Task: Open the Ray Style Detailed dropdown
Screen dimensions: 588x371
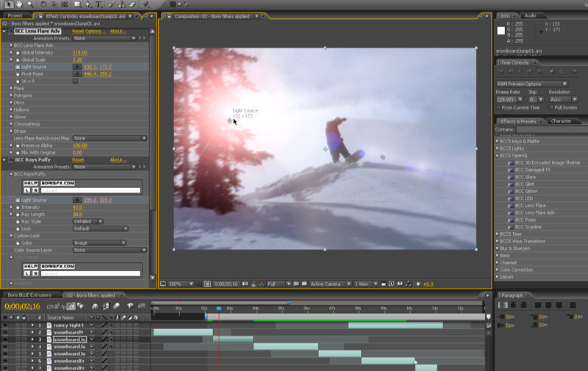Action: (87, 221)
